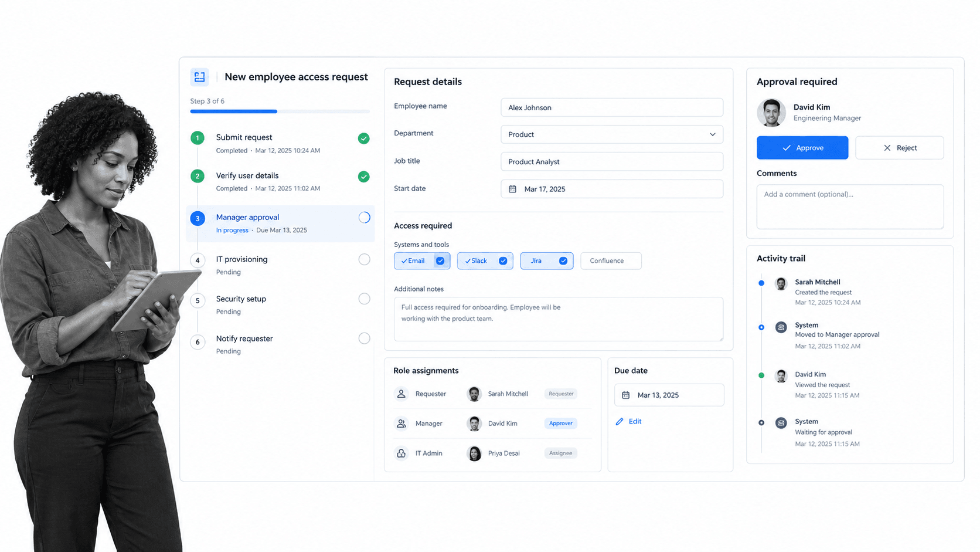Click the System icon for Moved to Manager approval
The image size is (980, 552).
[x=781, y=327]
